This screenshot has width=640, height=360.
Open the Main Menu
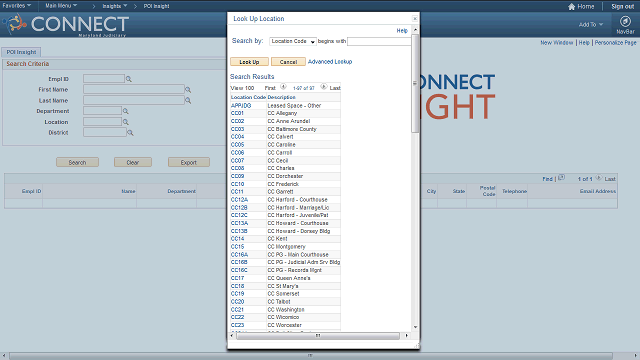tap(61, 6)
